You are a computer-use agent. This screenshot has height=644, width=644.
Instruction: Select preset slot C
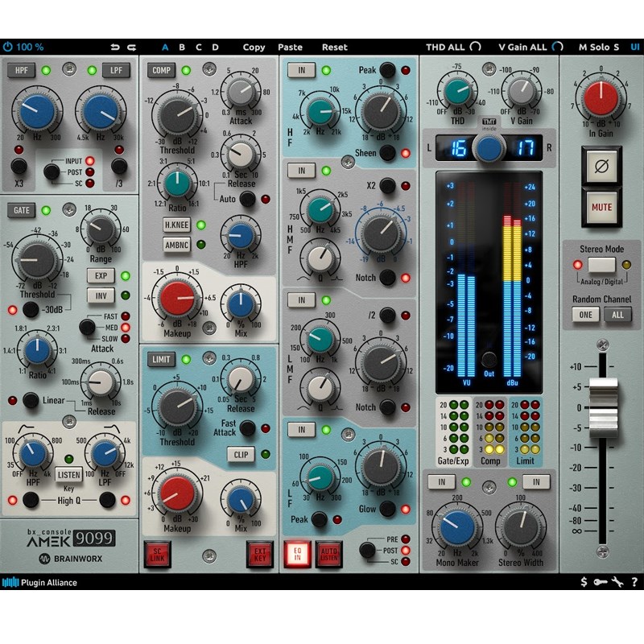[x=199, y=47]
